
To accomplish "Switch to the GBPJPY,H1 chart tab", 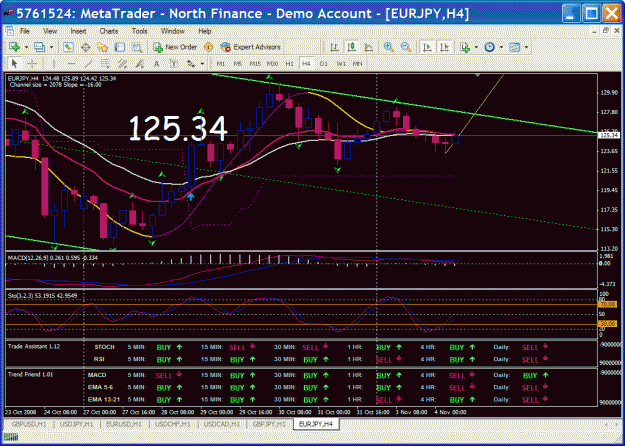I will coord(270,424).
